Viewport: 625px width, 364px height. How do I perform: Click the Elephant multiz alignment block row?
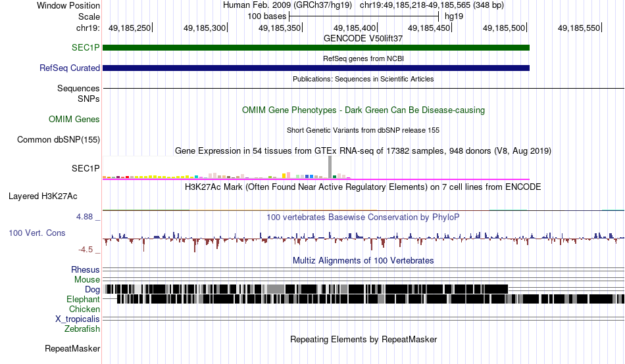pos(370,299)
